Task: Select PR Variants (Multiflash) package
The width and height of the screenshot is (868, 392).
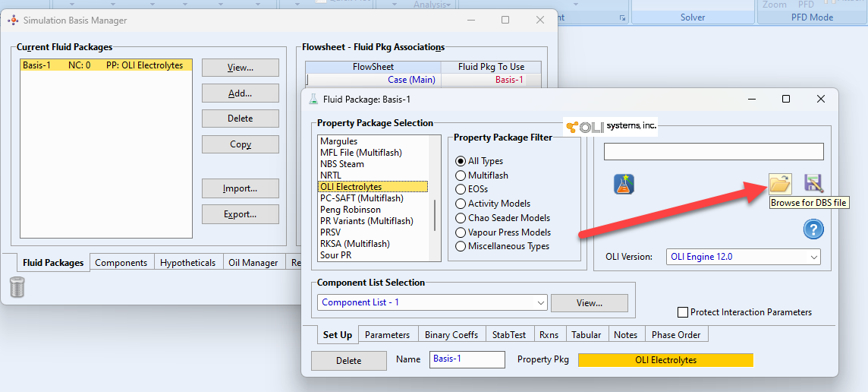Action: (x=373, y=220)
